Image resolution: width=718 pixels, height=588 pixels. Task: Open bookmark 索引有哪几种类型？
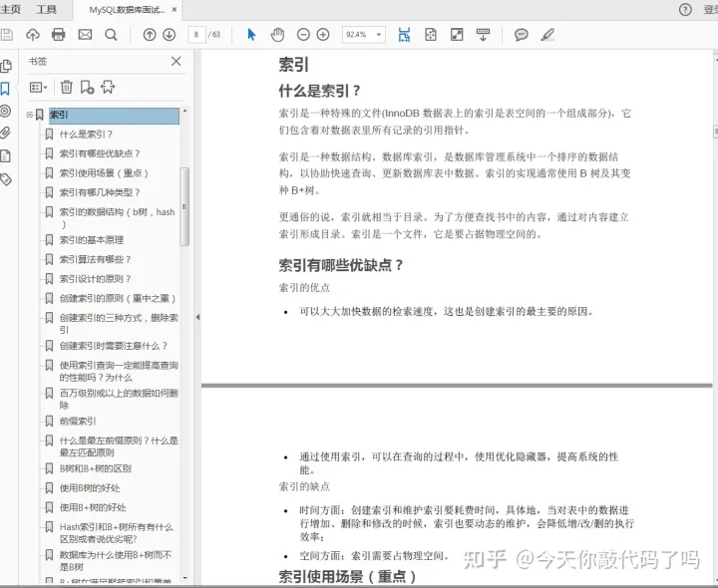point(100,192)
